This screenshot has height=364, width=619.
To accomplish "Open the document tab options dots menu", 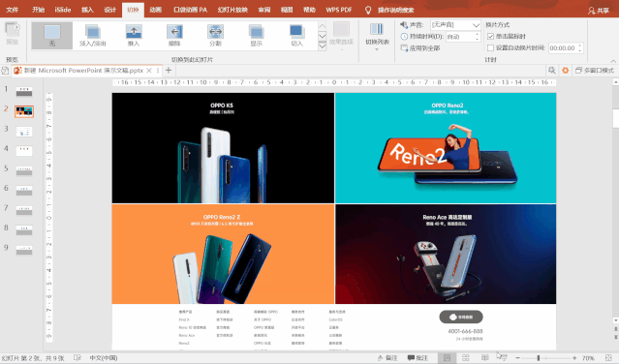I will 158,71.
